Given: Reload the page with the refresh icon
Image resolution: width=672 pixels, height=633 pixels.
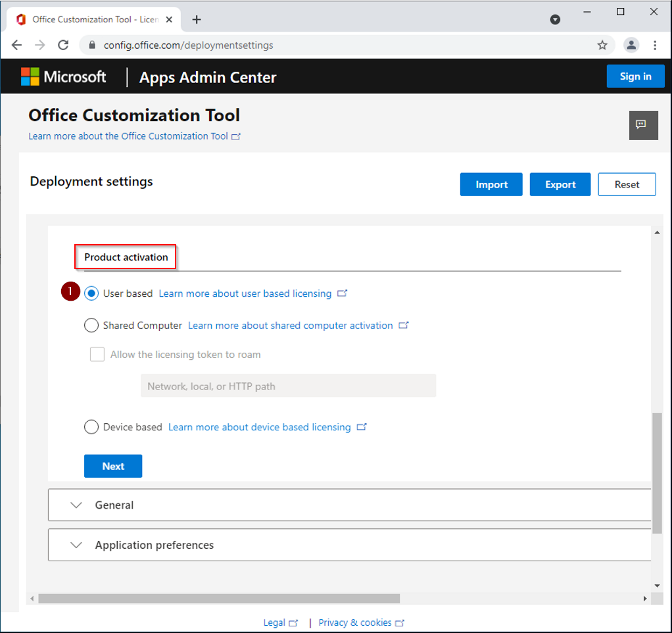Looking at the screenshot, I should pyautogui.click(x=63, y=45).
